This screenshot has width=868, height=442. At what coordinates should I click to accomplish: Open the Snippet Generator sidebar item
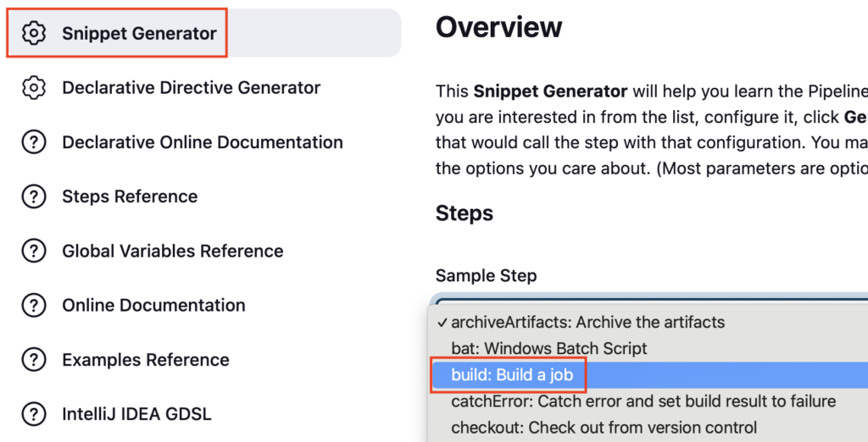point(203,33)
